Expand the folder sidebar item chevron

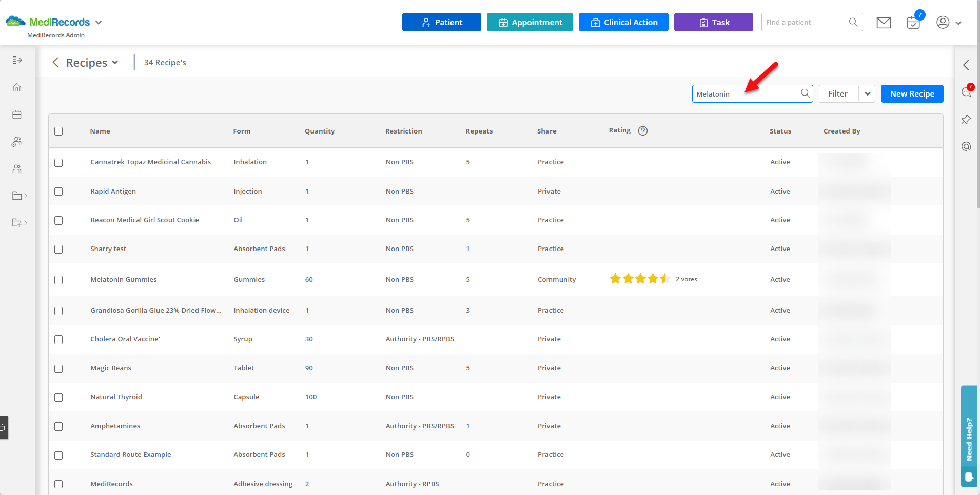click(26, 196)
